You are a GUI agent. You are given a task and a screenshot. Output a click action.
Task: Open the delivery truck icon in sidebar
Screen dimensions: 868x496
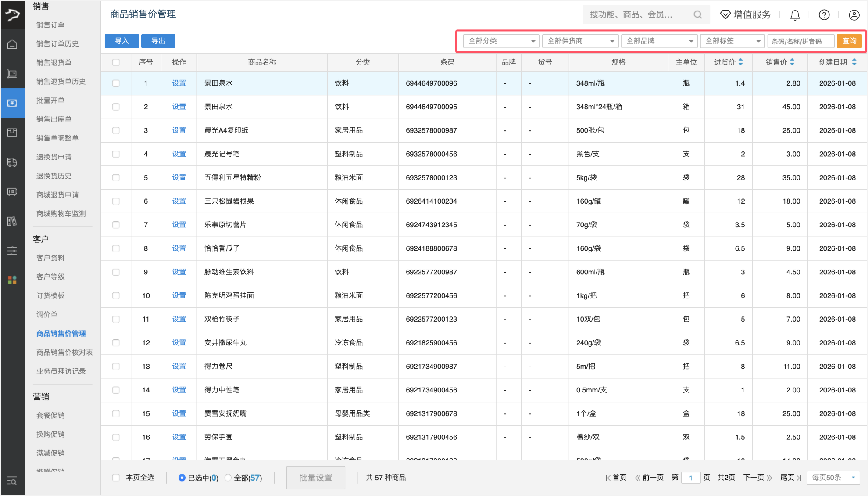click(12, 162)
